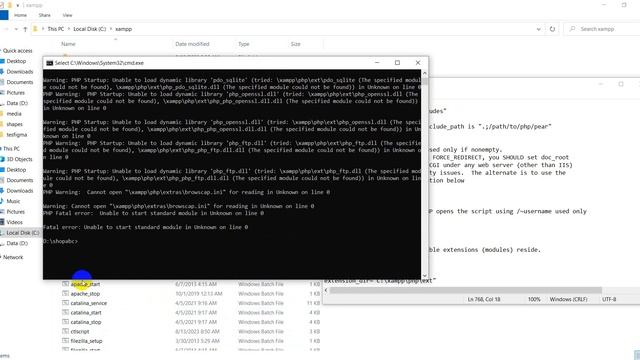
Task: Click Notepad horizontal scrollbar left arrow
Action: pyautogui.click(x=326, y=290)
